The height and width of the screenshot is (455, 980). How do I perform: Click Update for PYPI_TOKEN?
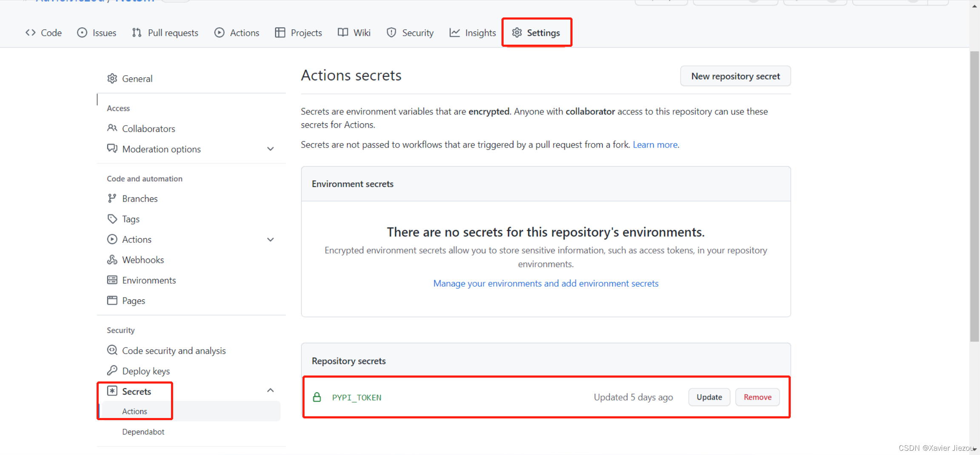click(x=709, y=397)
